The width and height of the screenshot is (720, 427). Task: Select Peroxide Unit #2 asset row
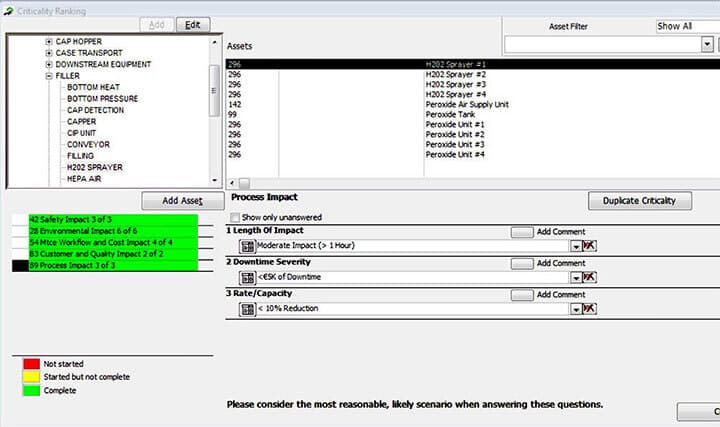[473, 135]
